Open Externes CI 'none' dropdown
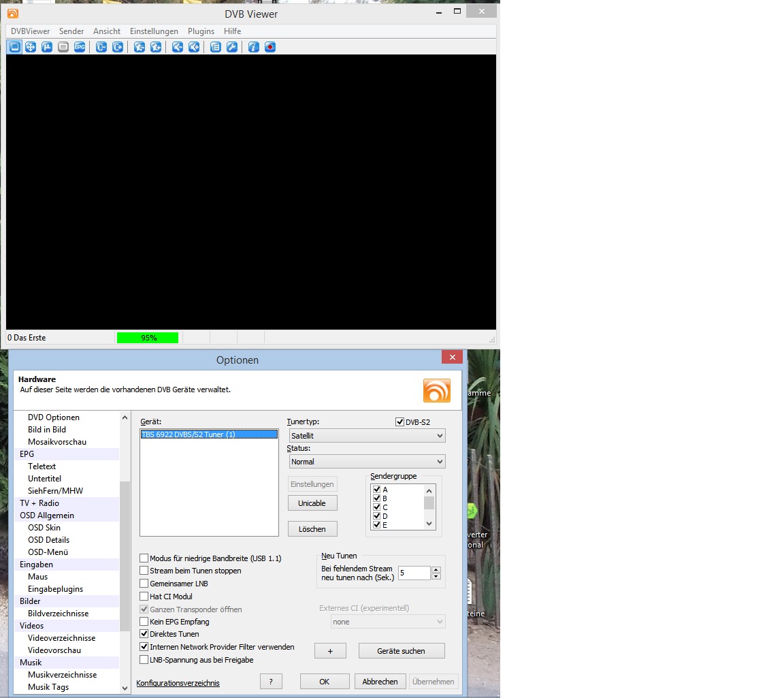The image size is (784, 698). coord(387,622)
